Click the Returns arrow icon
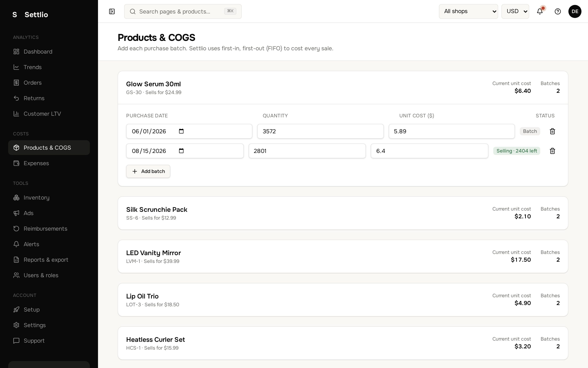 tap(16, 98)
